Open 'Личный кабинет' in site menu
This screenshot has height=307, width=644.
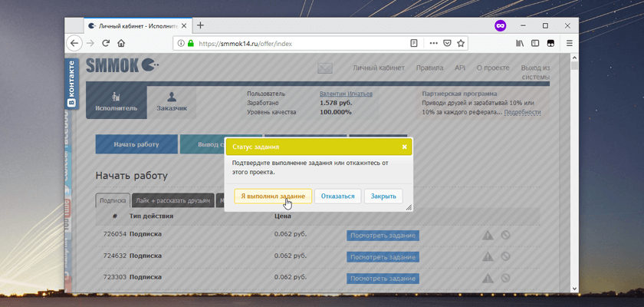tap(379, 68)
